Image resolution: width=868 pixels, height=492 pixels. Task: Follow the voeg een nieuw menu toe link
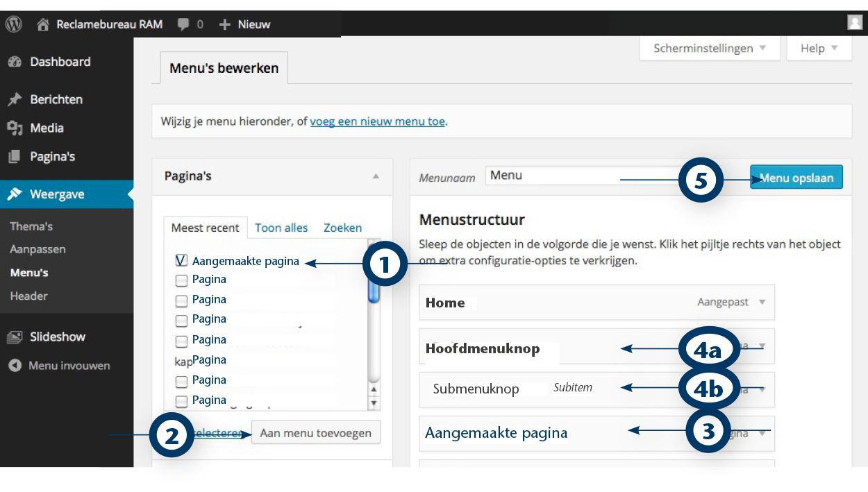pos(377,121)
